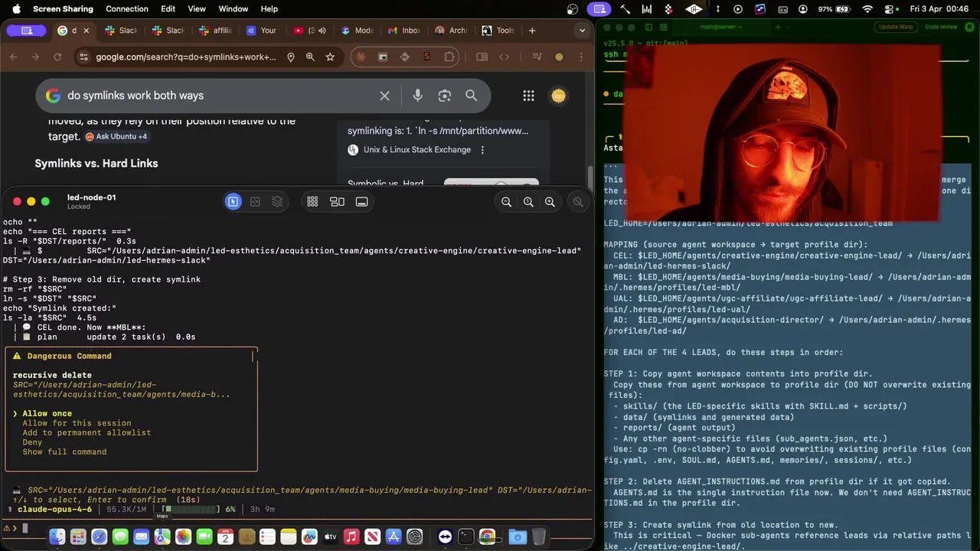
Task: Show Mission Control windows icon in Screen Sharing toolbar
Action: tap(337, 201)
